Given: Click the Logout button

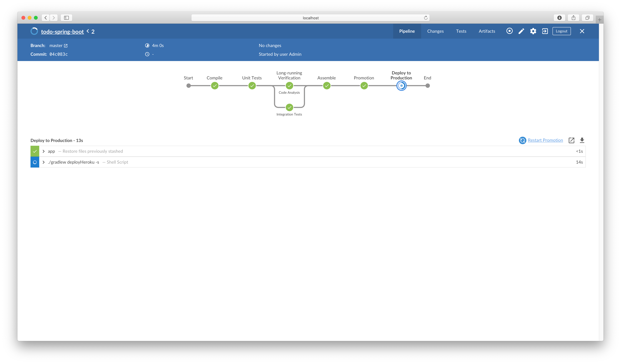Looking at the screenshot, I should tap(561, 31).
